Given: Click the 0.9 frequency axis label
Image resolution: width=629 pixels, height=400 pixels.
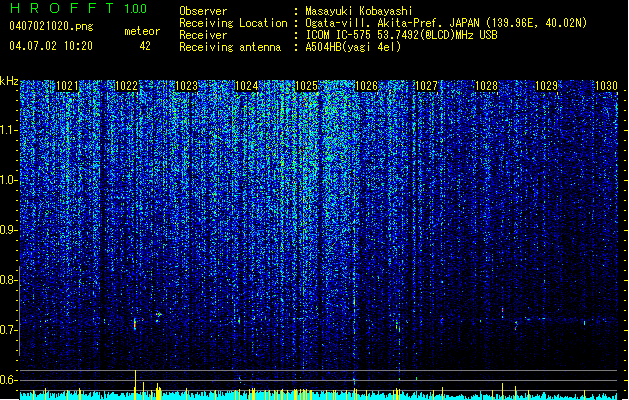Looking at the screenshot, I should pyautogui.click(x=9, y=230).
